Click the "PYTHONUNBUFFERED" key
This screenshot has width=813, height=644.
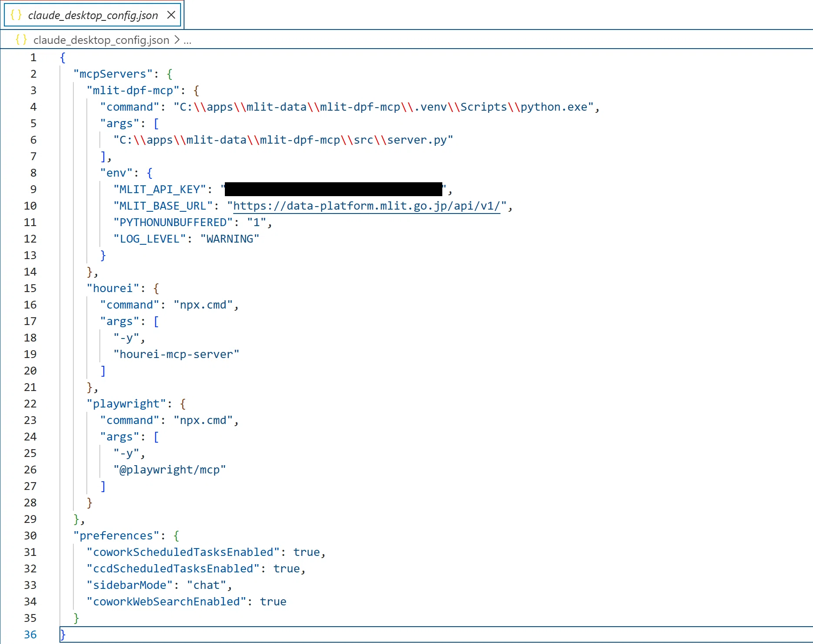point(173,222)
